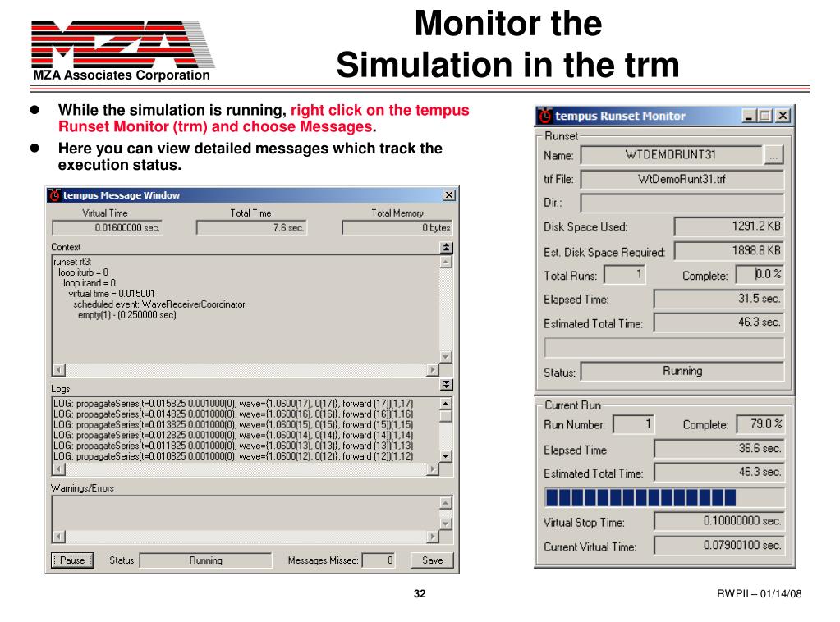Select context line 'runset rt3:'
The width and height of the screenshot is (840, 622).
point(72,262)
